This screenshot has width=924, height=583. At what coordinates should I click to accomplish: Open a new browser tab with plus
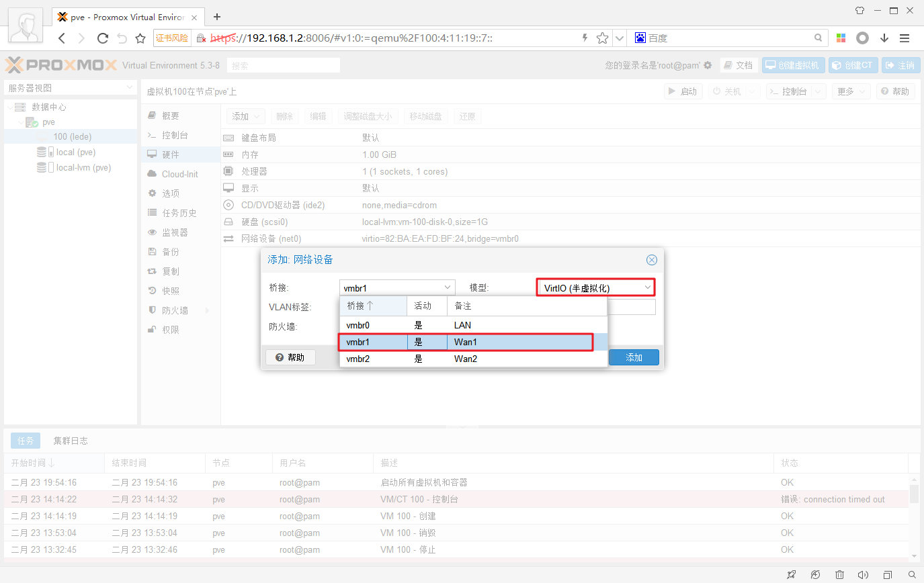coord(217,17)
